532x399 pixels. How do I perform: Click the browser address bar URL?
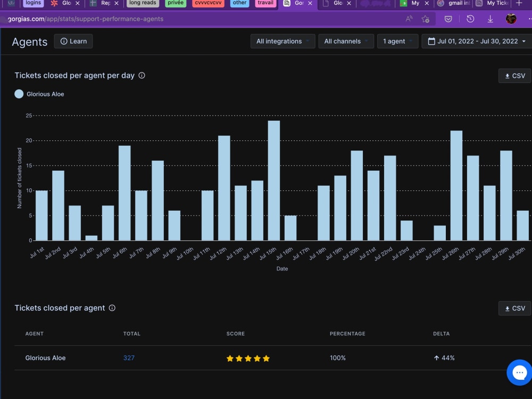tap(86, 19)
